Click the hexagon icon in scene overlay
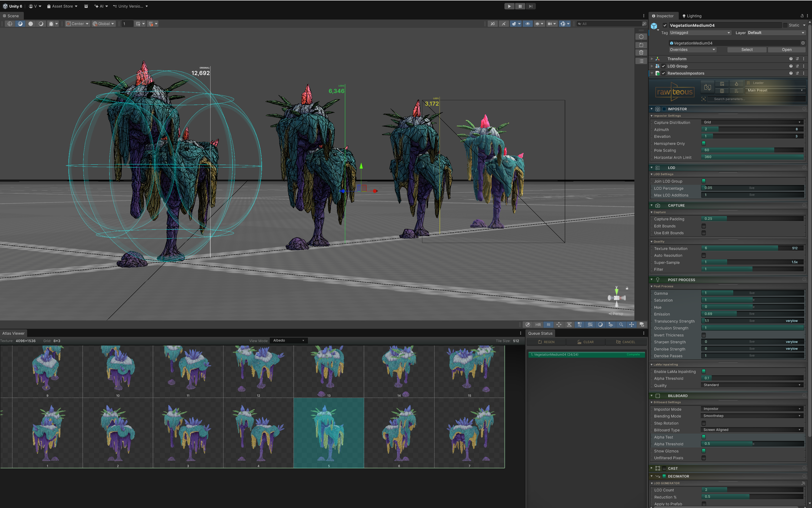 tap(641, 37)
